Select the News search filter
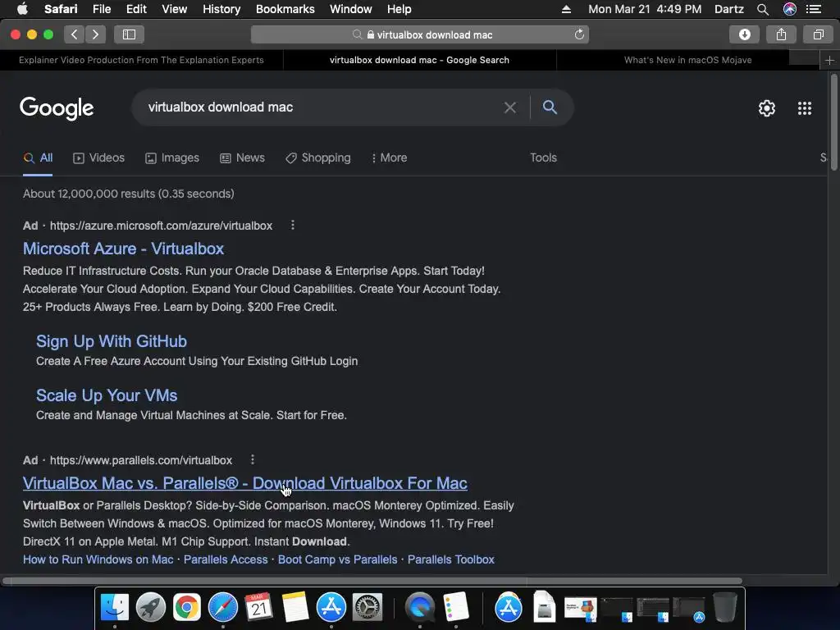The height and width of the screenshot is (630, 840). (x=242, y=158)
